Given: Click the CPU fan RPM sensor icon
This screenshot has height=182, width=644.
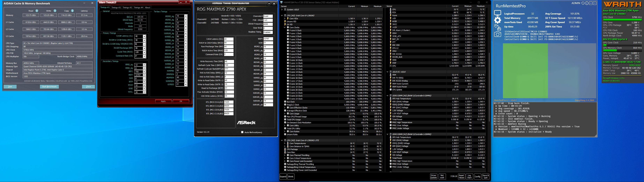Looking at the screenshot, I should (391, 66).
